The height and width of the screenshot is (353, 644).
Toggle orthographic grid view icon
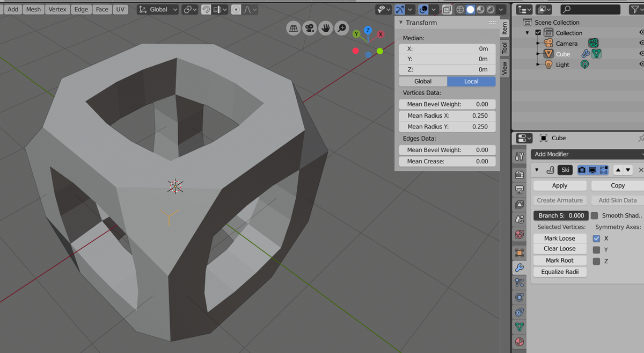(294, 28)
